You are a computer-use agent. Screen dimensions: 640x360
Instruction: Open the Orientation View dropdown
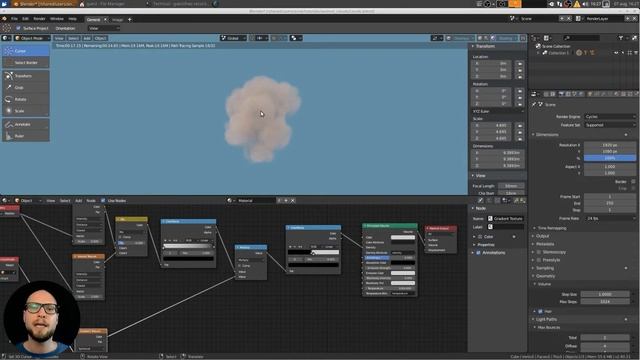(x=104, y=28)
